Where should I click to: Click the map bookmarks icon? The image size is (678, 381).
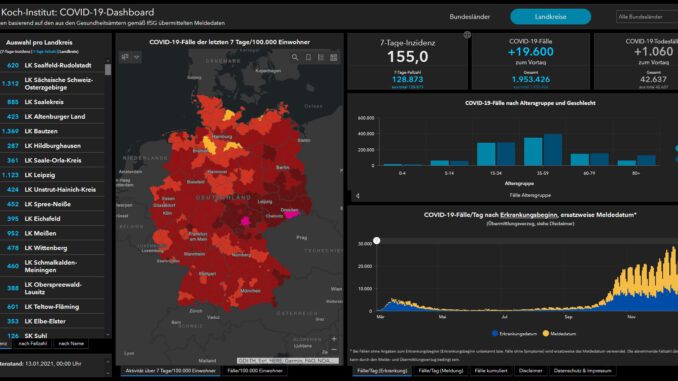click(308, 57)
